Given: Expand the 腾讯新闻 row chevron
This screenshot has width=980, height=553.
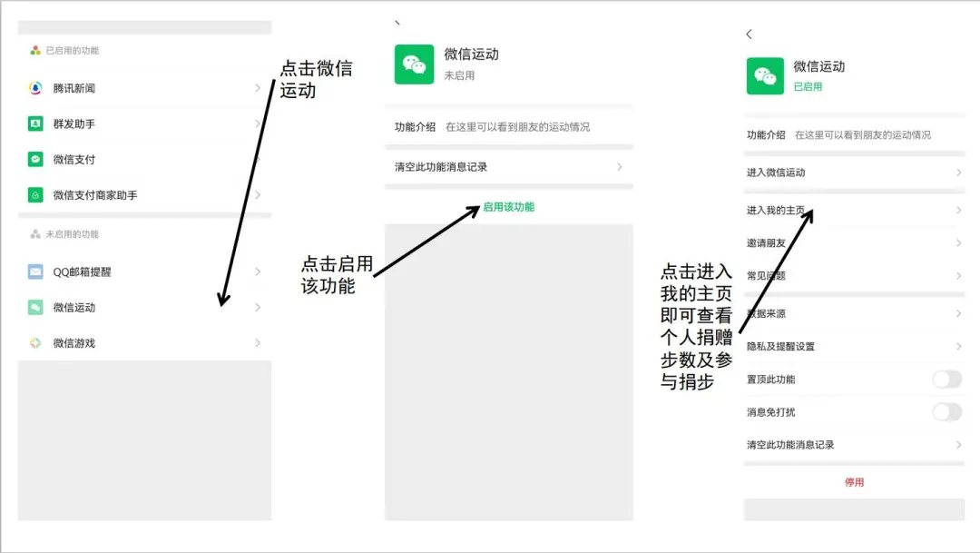Looking at the screenshot, I should pos(258,88).
